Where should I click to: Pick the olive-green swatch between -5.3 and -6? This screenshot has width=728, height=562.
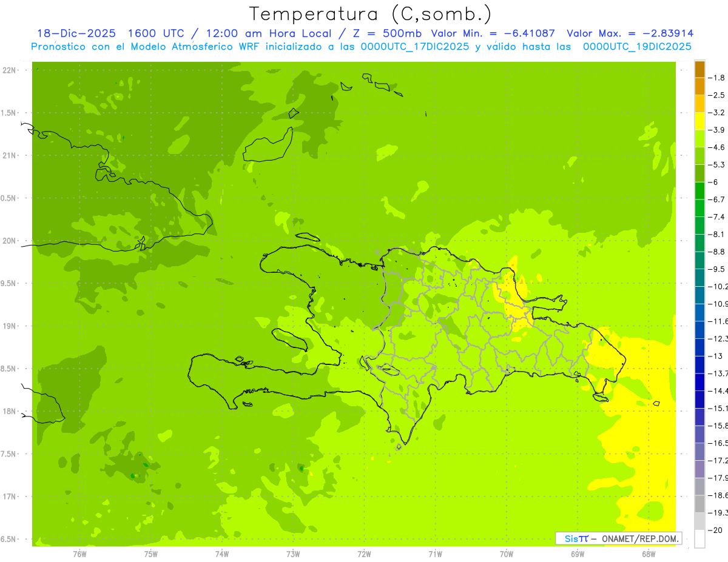[699, 173]
